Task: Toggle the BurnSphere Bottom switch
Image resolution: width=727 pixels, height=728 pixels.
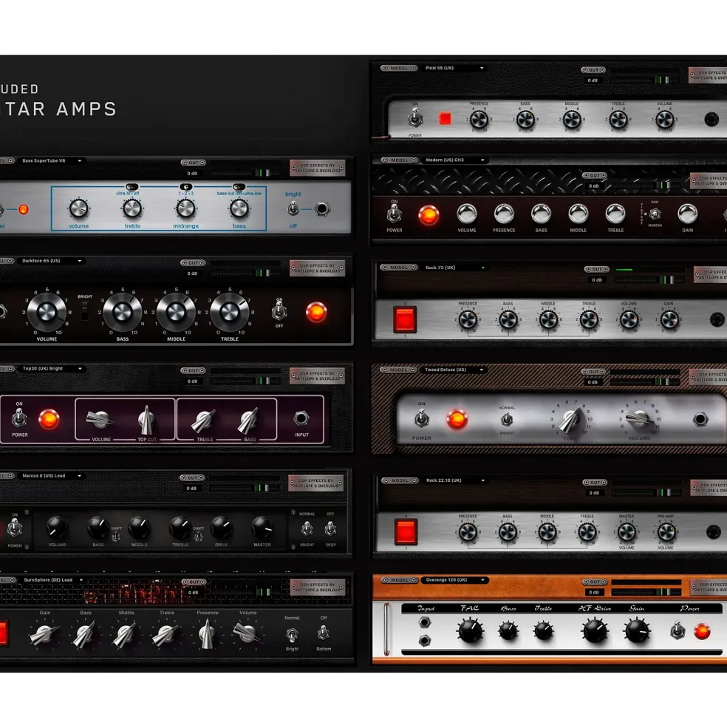Action: tap(323, 633)
